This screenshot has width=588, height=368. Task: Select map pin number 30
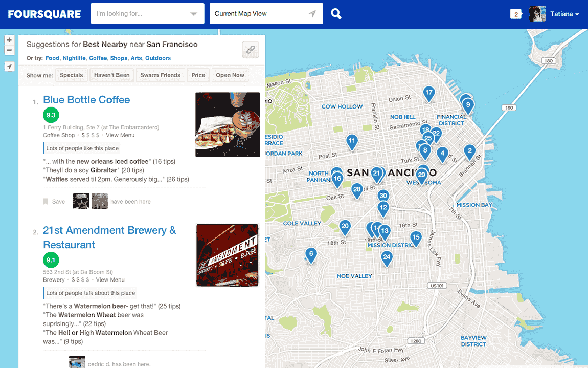click(x=383, y=197)
